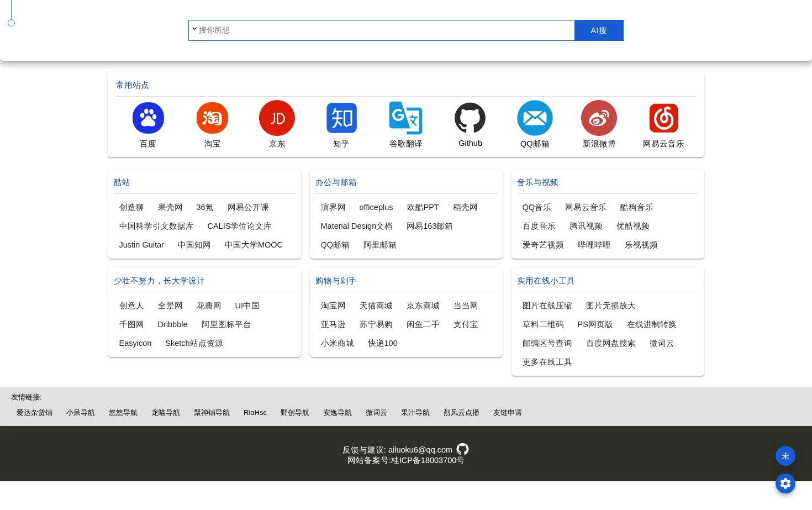Open the settings gear floating button
Image resolution: width=812 pixels, height=510 pixels.
[785, 483]
